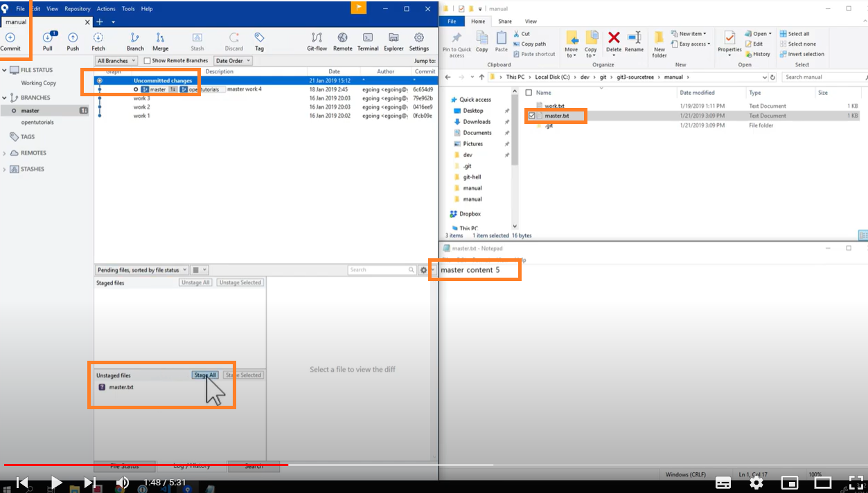
Task: Expand the REMOTES sidebar section
Action: 5,153
